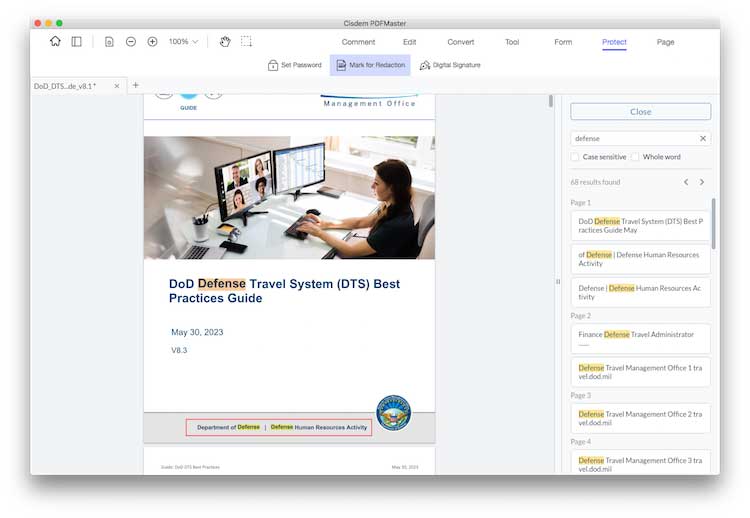Click the DoD seal emblem

click(394, 413)
